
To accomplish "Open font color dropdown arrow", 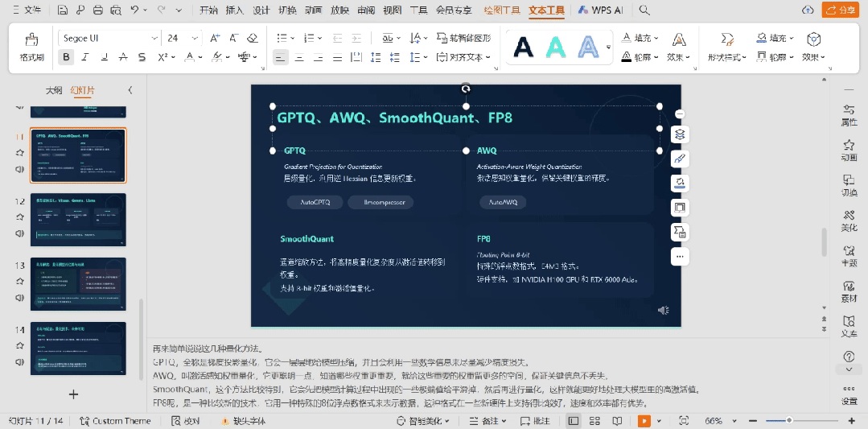I will [x=200, y=57].
